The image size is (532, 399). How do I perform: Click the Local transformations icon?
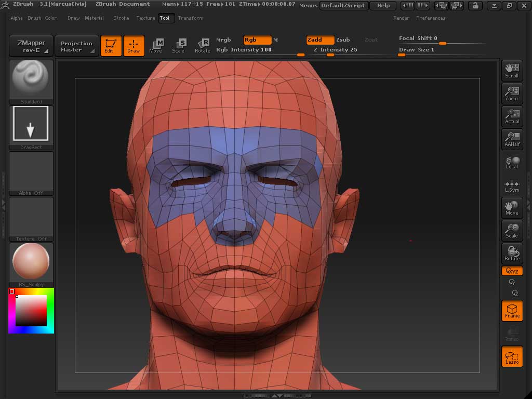click(512, 163)
